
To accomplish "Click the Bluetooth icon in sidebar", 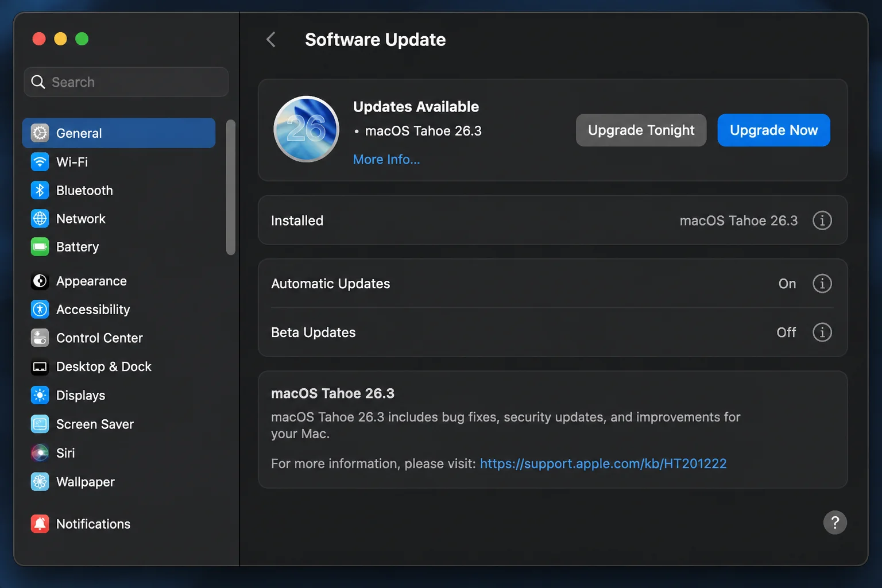I will click(x=40, y=190).
